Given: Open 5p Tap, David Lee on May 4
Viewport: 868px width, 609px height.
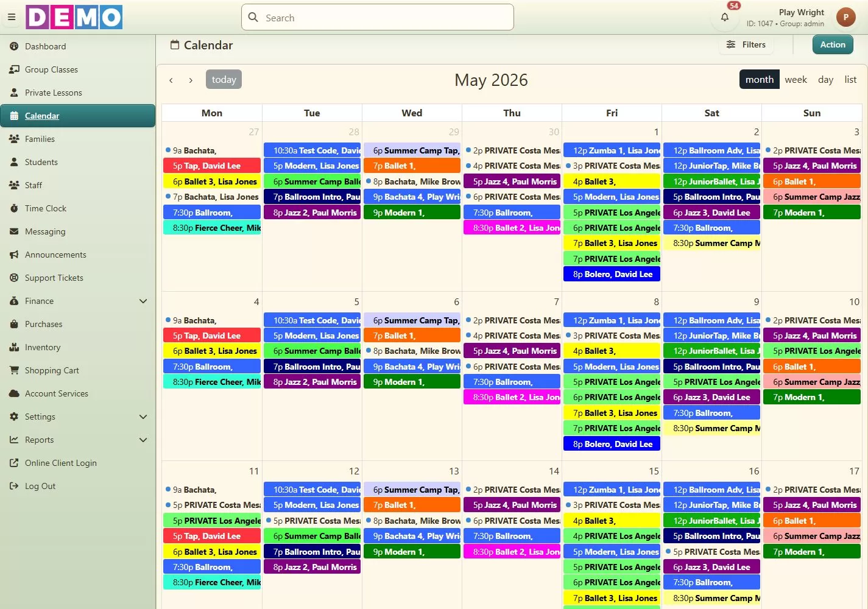Looking at the screenshot, I should point(212,336).
